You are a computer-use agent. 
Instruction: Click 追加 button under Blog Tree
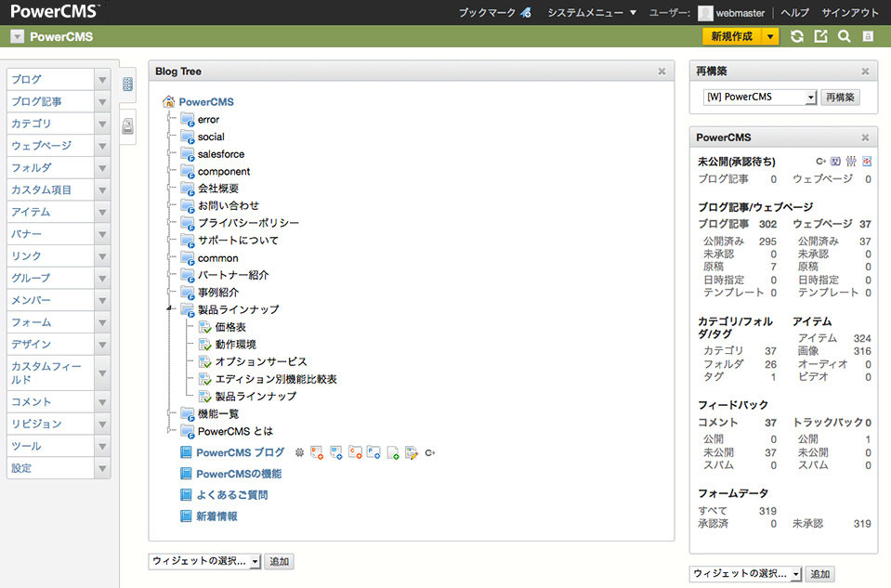click(279, 561)
